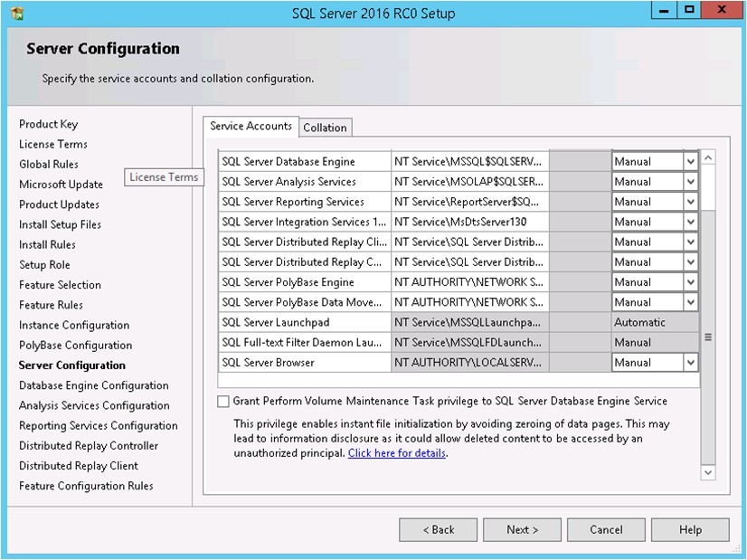This screenshot has height=560, width=747.
Task: Switch to the Collation tab
Action: [x=326, y=128]
